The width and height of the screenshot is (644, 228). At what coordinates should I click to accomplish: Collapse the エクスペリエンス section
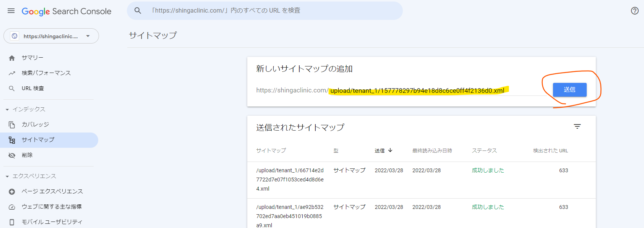pos(7,176)
